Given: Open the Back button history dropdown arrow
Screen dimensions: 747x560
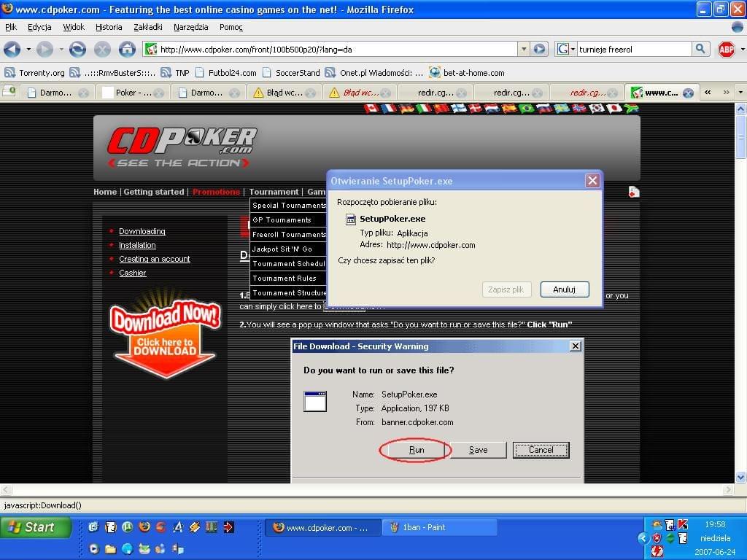Looking at the screenshot, I should (28, 49).
